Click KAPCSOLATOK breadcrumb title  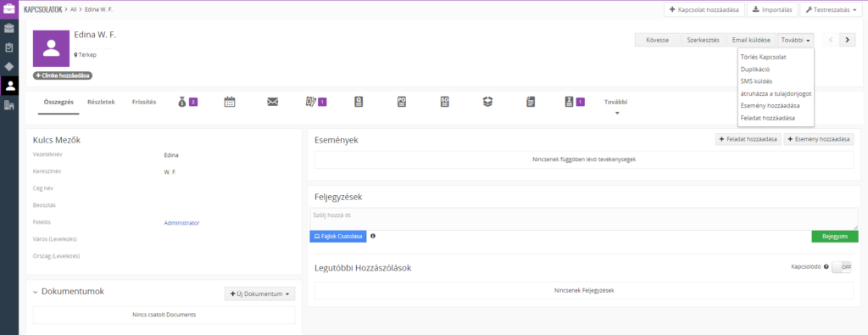click(43, 9)
